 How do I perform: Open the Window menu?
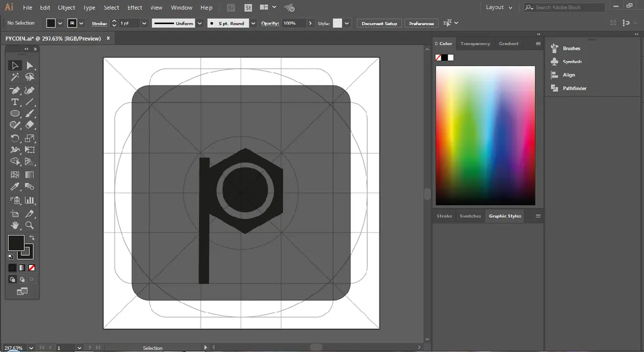point(182,8)
